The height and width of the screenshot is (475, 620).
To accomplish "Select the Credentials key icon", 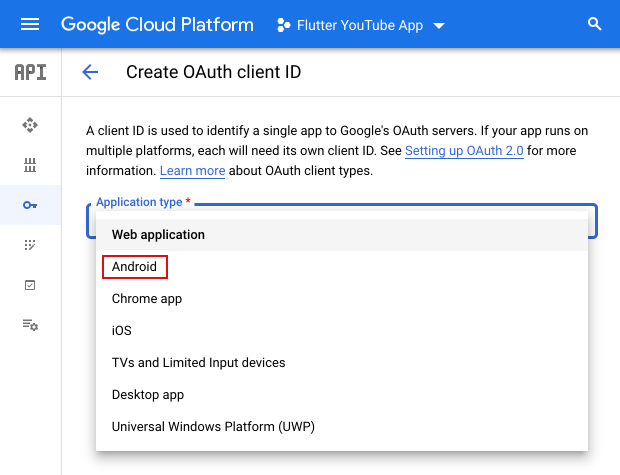I will [x=30, y=205].
